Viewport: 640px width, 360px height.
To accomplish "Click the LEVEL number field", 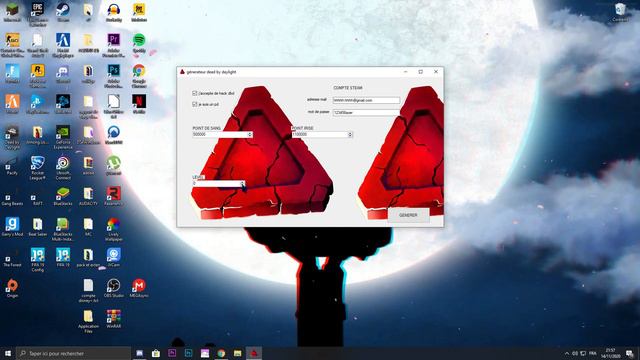I will 216,184.
